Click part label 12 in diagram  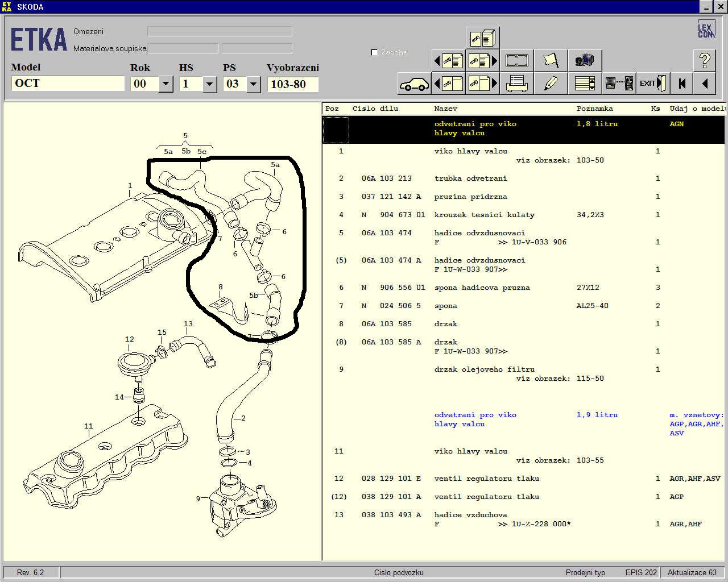(129, 339)
